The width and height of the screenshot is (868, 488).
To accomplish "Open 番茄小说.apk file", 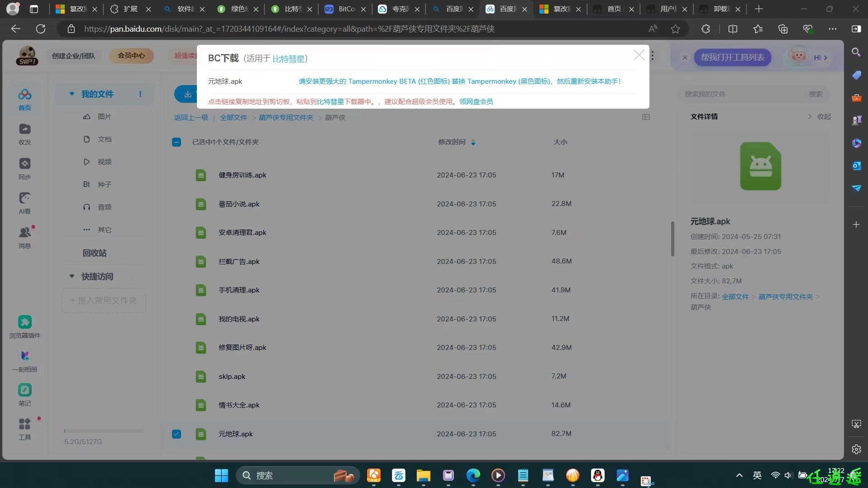I will (x=239, y=204).
